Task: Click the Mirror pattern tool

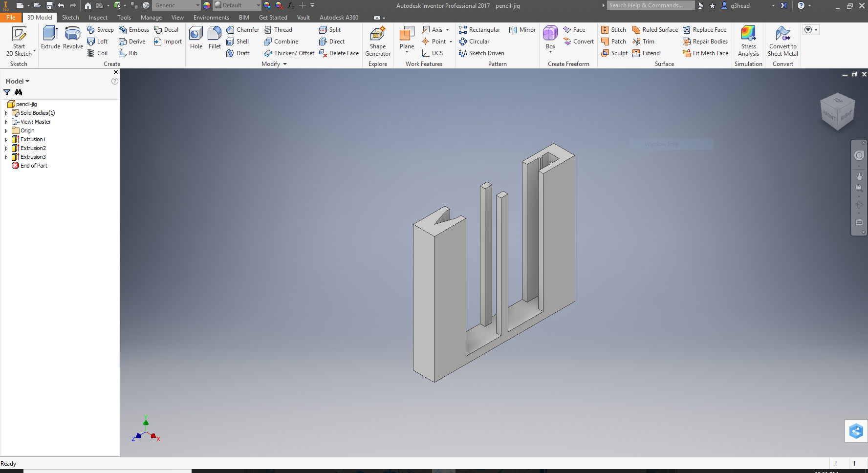Action: tap(522, 29)
